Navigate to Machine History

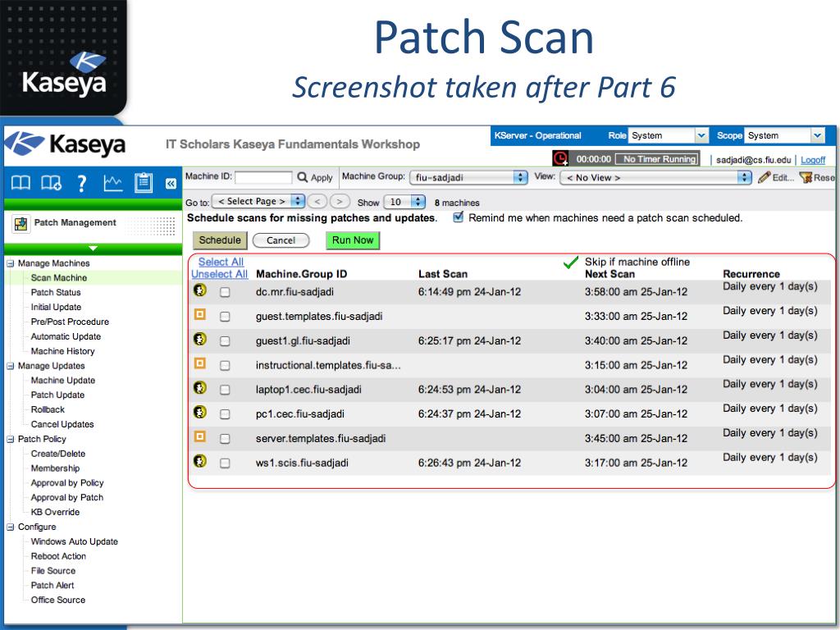62,351
